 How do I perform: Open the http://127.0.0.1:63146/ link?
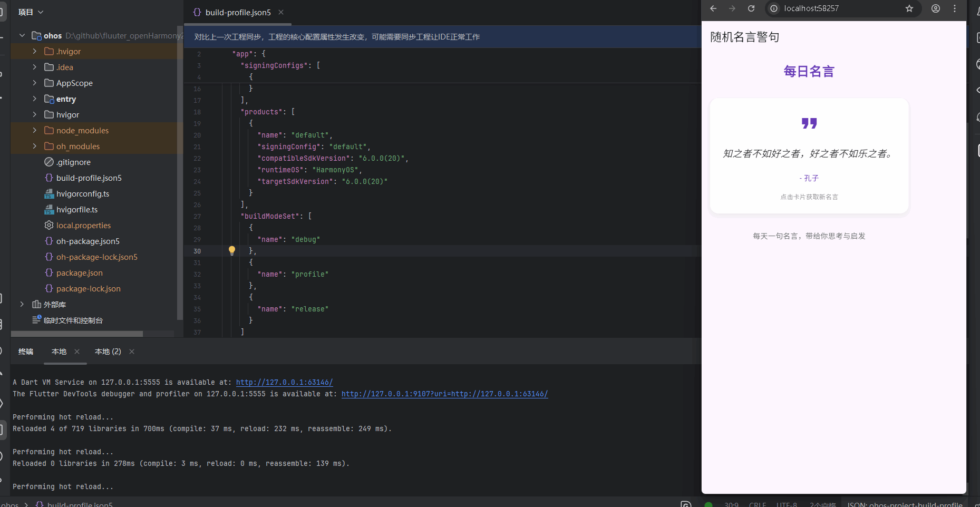284,382
